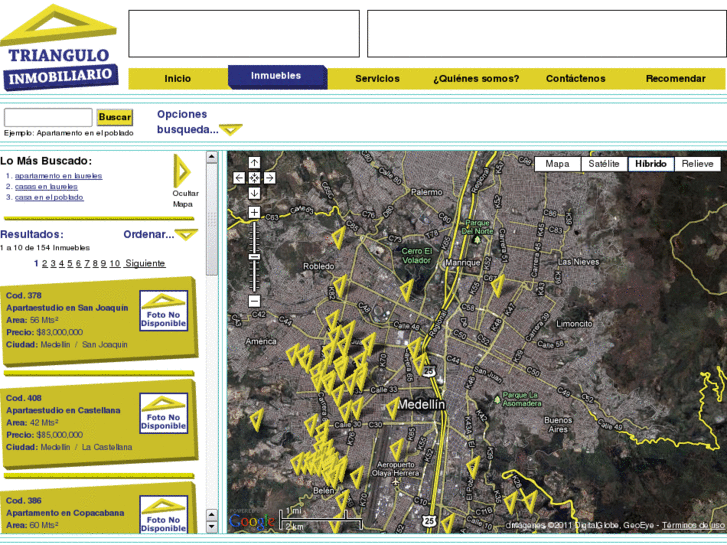This screenshot has height=545, width=727.
Task: Click the Google logo on the map
Action: (251, 521)
